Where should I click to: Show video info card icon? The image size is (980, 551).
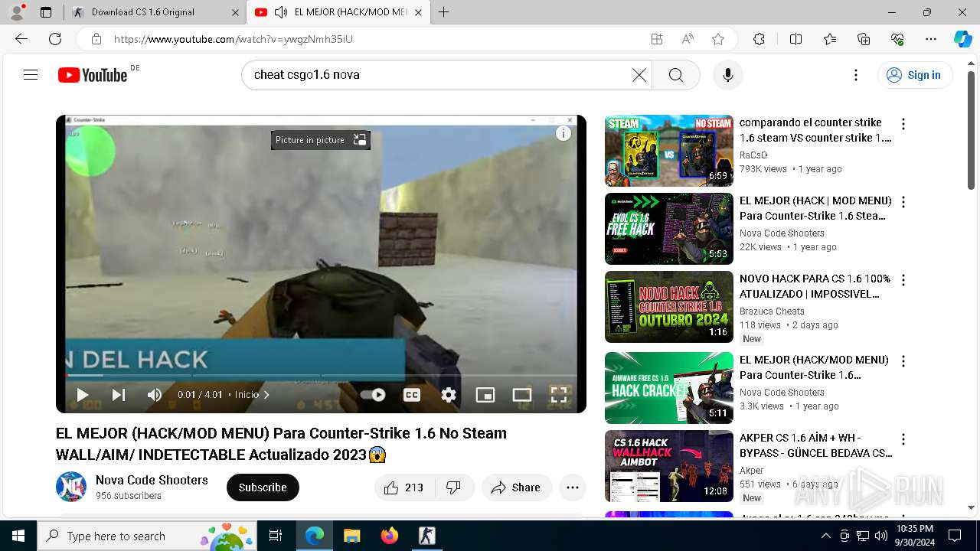tap(563, 134)
